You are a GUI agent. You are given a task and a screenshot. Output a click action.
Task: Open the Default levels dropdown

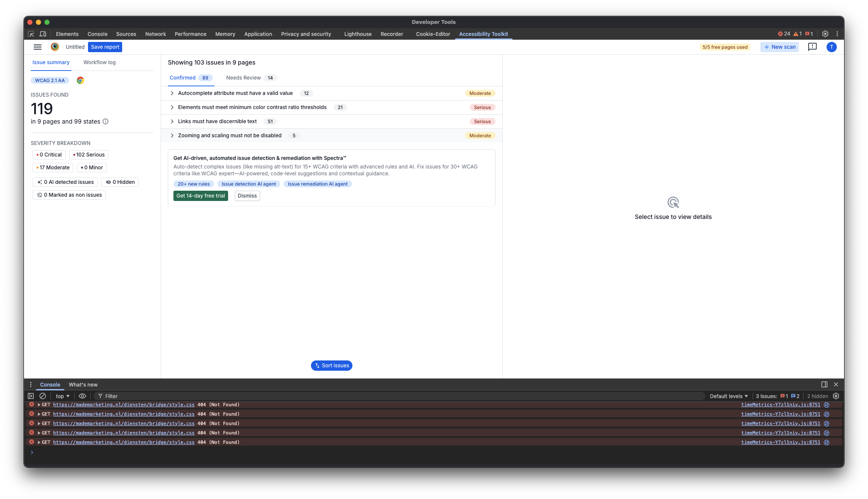click(729, 396)
